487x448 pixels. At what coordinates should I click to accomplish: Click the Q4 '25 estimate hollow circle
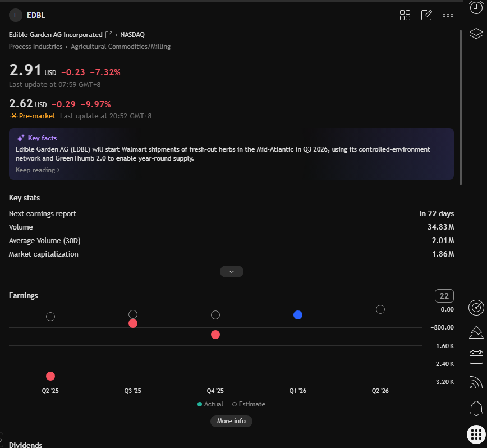point(215,315)
